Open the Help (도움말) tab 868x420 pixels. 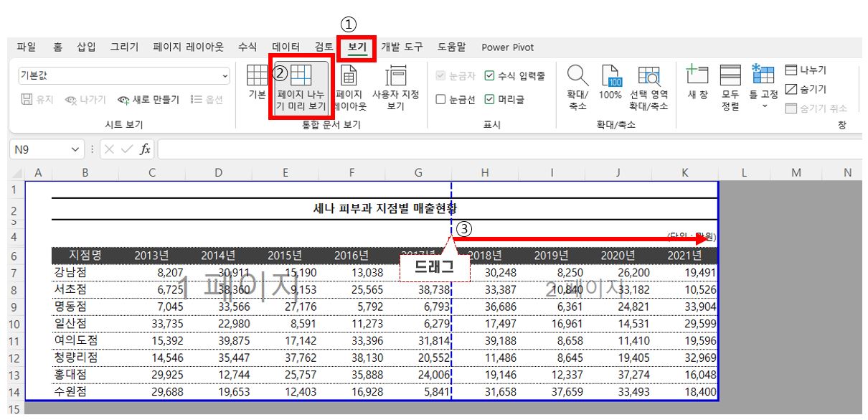[x=451, y=47]
